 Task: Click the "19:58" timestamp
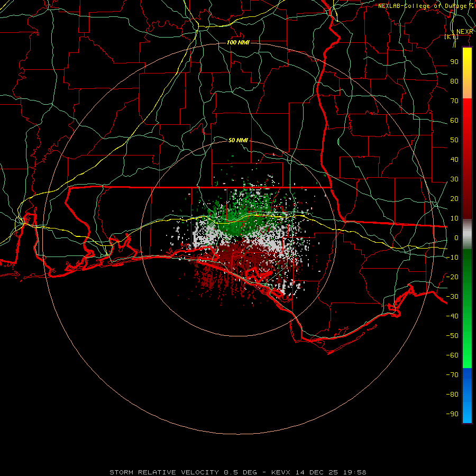[355, 472]
